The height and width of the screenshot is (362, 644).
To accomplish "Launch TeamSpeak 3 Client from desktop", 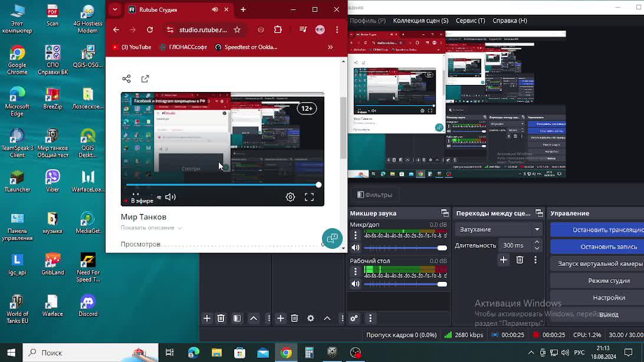I will [x=17, y=143].
